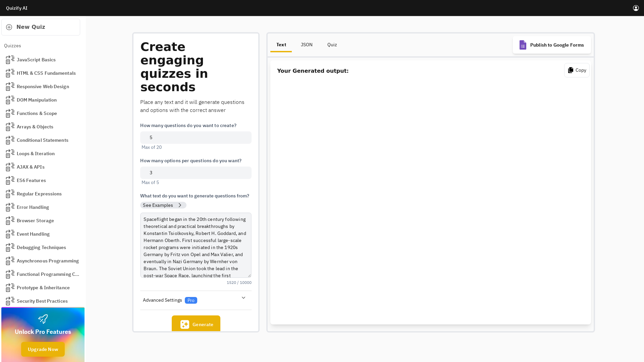This screenshot has width=644, height=362.
Task: Click the Debugging Techniques quiz icon
Action: 10,247
